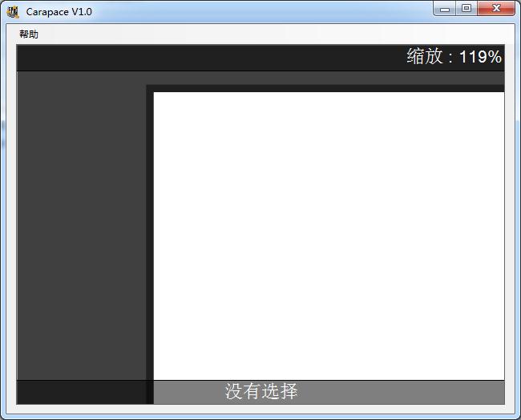This screenshot has height=420, width=521.
Task: Click the dark block beside the status bar
Action: click(82, 393)
